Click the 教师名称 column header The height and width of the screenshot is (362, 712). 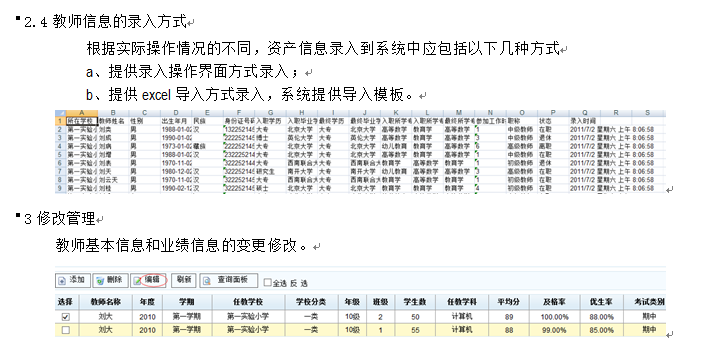coord(106,302)
